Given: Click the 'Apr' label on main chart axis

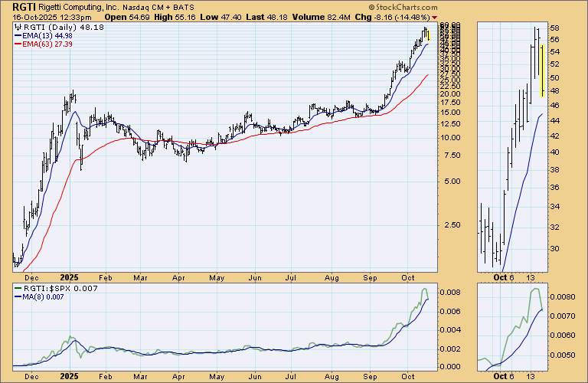Looking at the screenshot, I should coord(178,278).
